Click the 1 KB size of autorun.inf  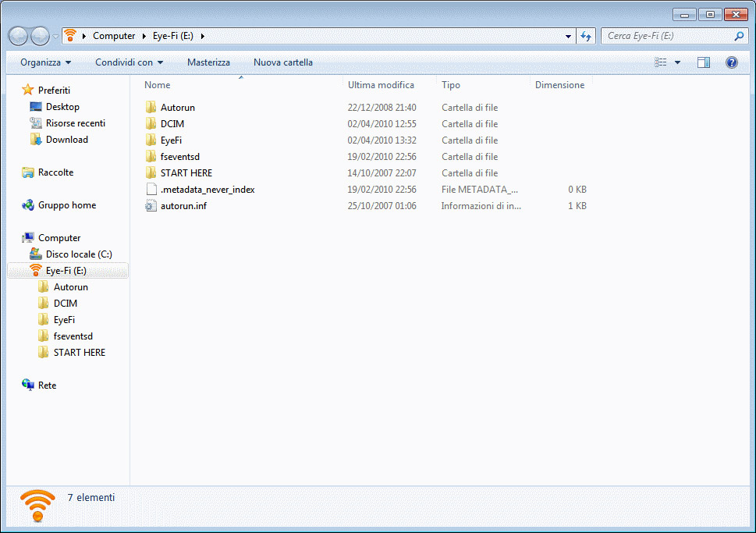[577, 206]
